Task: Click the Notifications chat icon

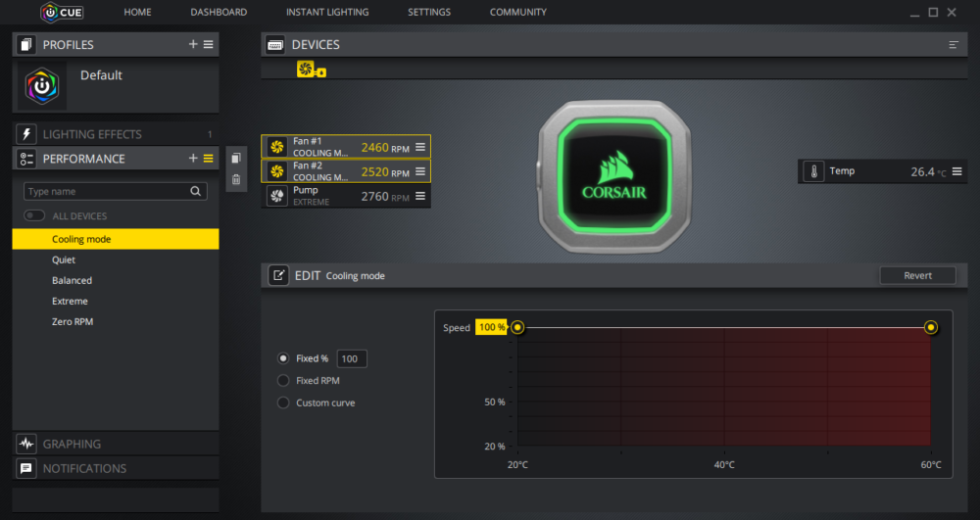Action: 25,468
